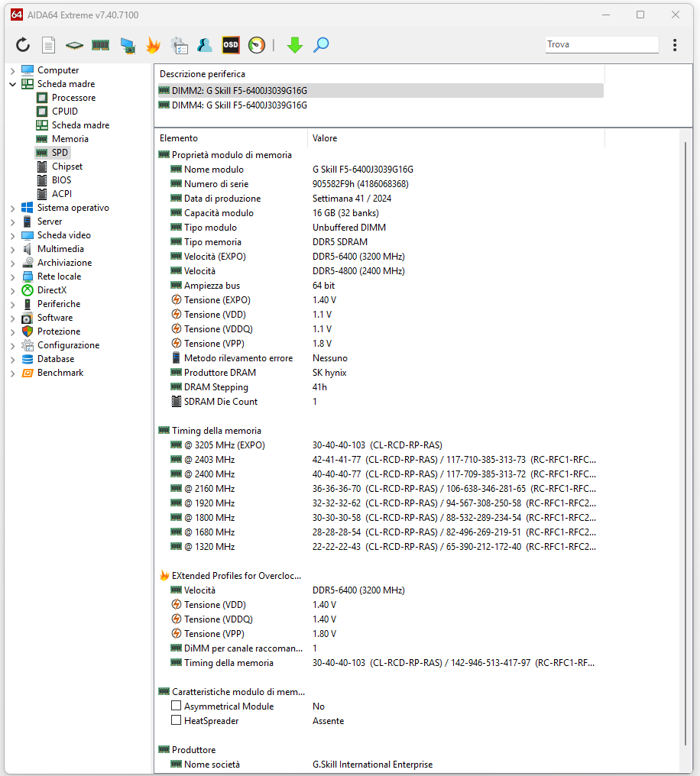Click the network computer toolbar icon
Screen dimensions: 700x776
[128, 46]
